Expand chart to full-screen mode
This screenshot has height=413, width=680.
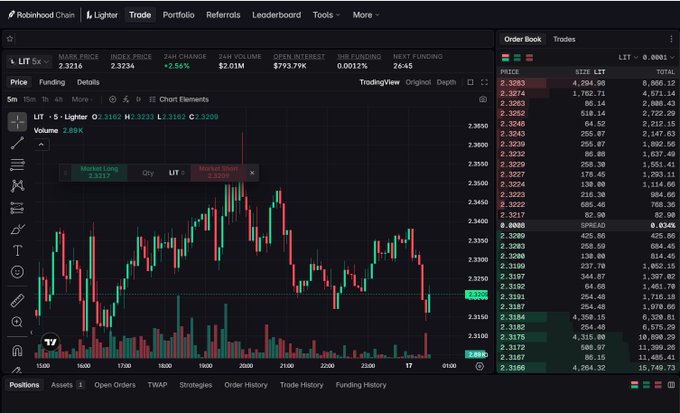coord(484,82)
